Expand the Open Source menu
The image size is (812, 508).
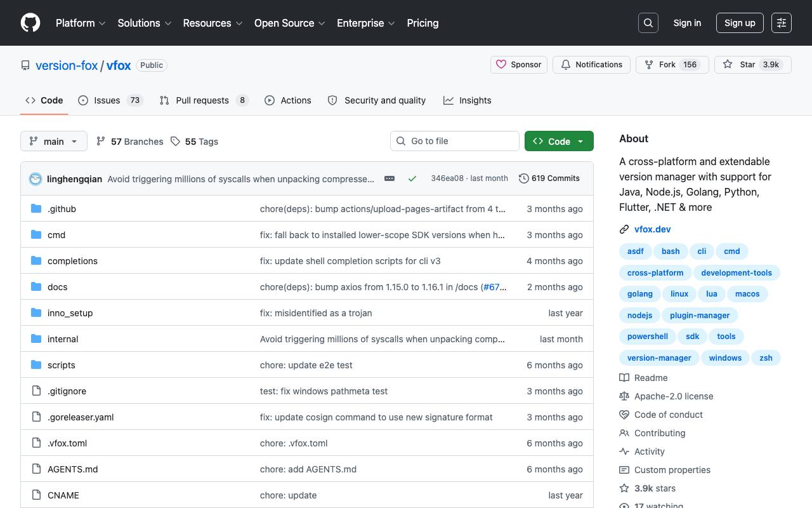click(x=290, y=23)
